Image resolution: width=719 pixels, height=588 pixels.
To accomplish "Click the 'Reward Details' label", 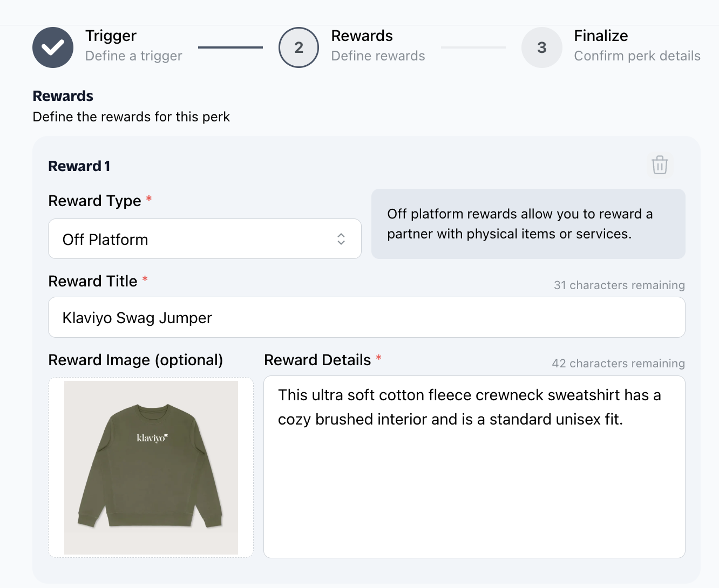I will (317, 360).
